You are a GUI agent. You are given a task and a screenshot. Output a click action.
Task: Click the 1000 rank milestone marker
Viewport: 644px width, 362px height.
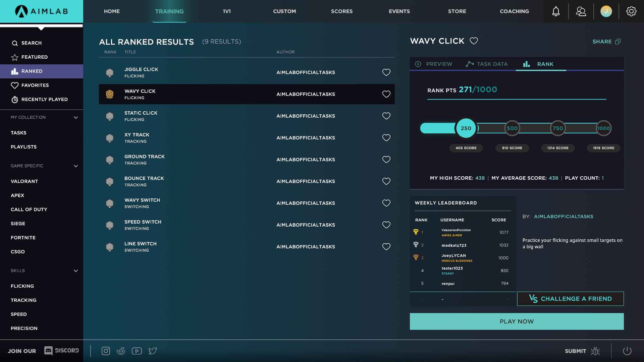point(603,128)
